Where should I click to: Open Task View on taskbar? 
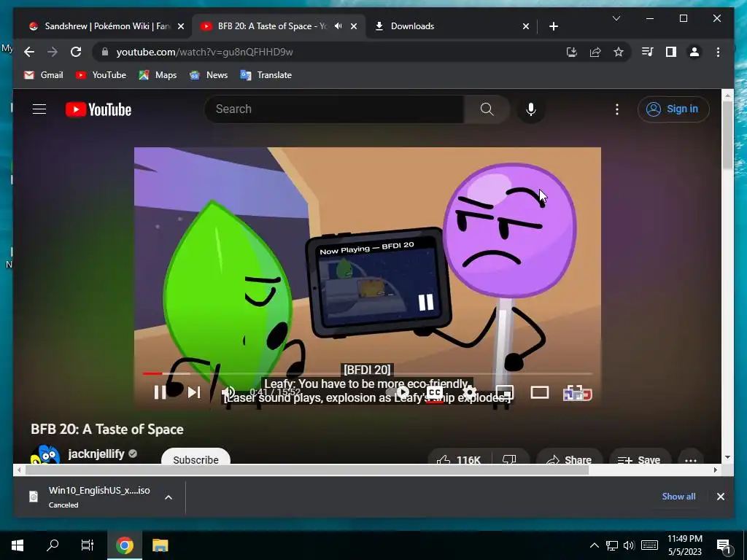tap(88, 545)
